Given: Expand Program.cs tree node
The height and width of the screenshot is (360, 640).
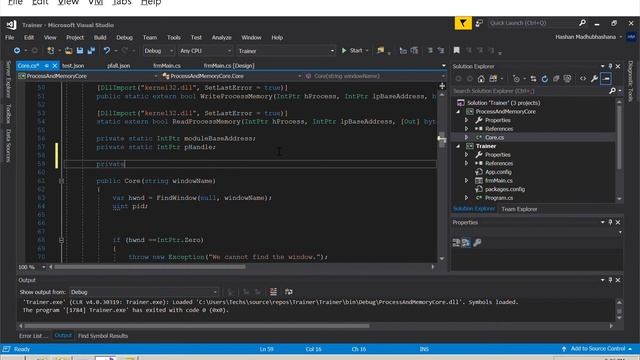Looking at the screenshot, I should click(x=467, y=198).
